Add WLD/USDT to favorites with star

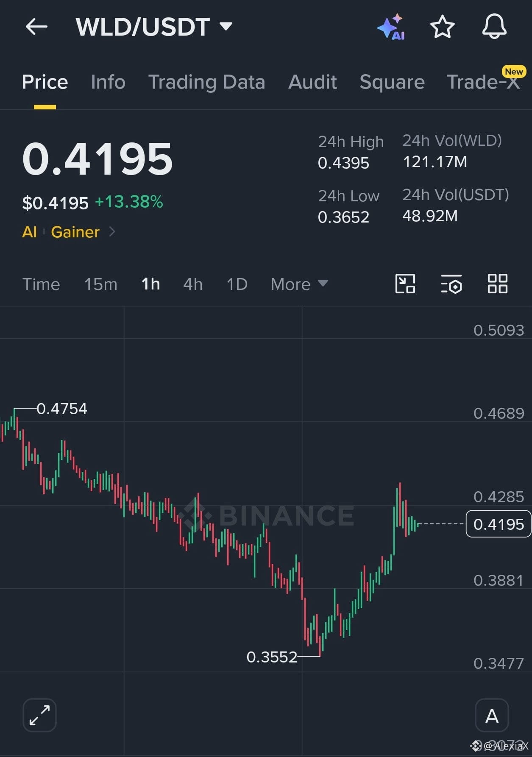(442, 27)
